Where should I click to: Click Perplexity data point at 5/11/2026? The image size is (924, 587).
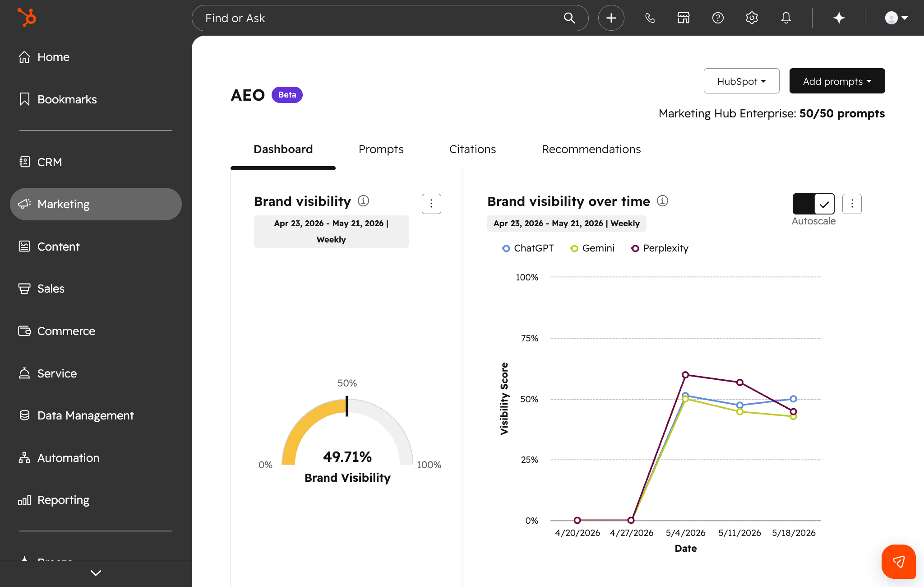tap(739, 382)
